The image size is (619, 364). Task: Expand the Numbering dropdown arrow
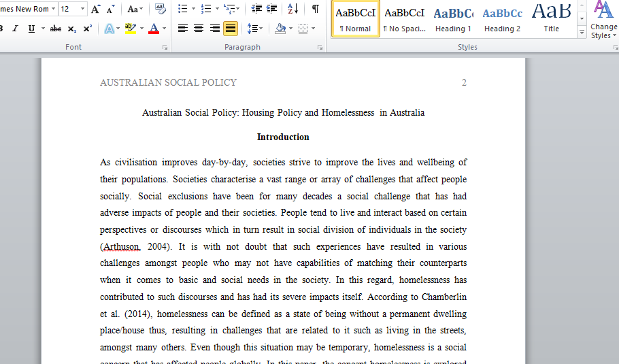click(216, 9)
